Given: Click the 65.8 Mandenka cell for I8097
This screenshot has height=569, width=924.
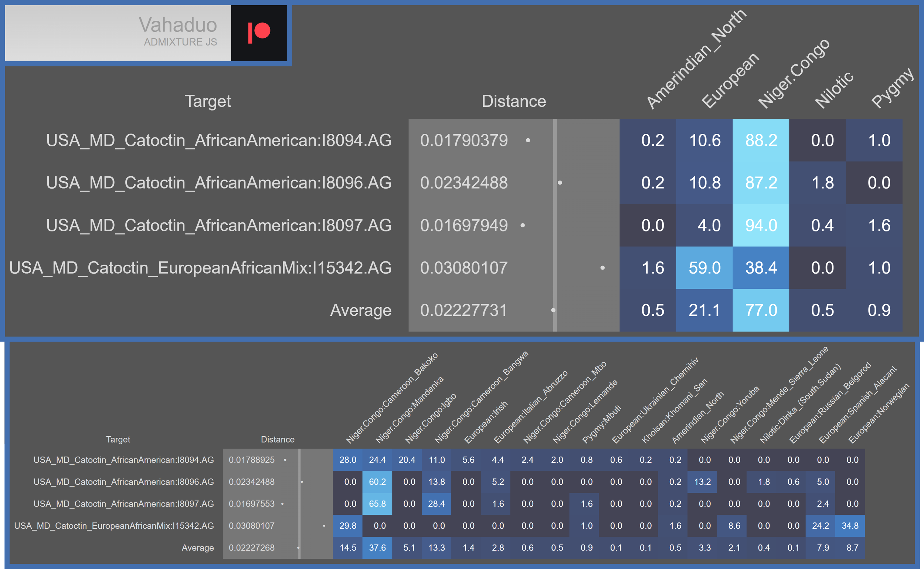Looking at the screenshot, I should click(377, 504).
